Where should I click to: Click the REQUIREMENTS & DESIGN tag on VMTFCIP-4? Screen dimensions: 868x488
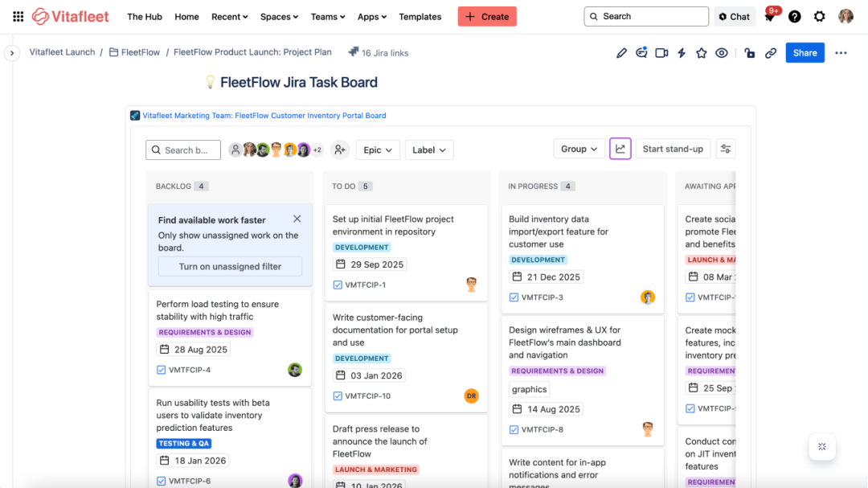coord(205,332)
